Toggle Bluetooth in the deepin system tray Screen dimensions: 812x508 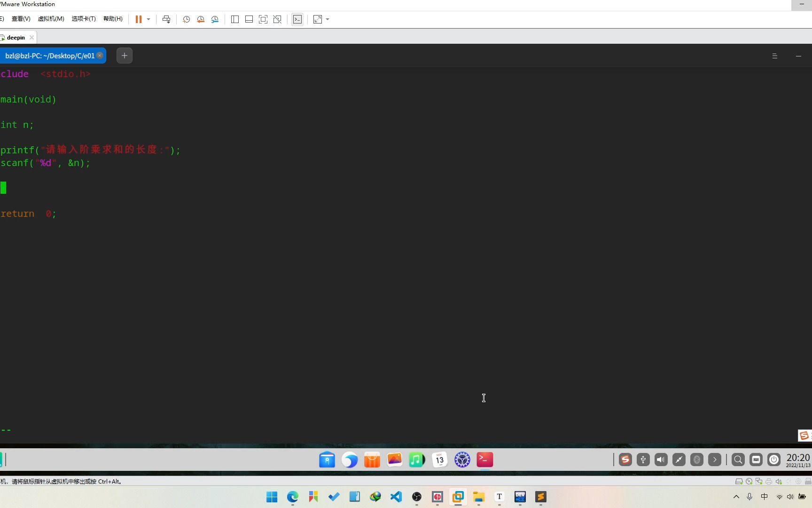coord(697,460)
